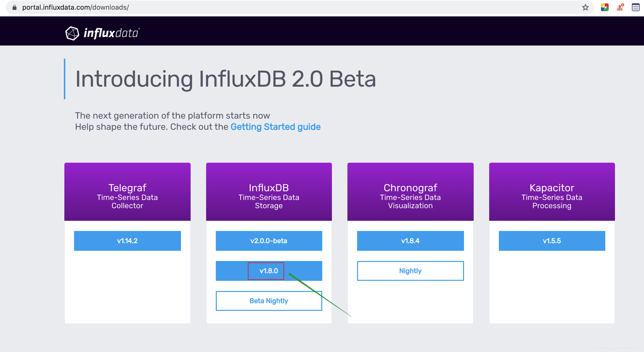Select InfluxDB v2.0.0-beta button
This screenshot has width=644, height=352.
pos(269,241)
